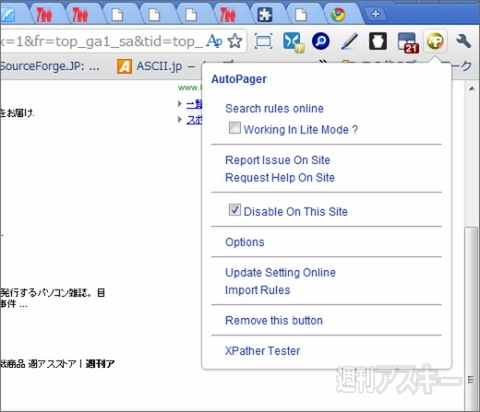The width and height of the screenshot is (480, 412).
Task: Switch to the puzzle piece extensions tab
Action: point(265,15)
